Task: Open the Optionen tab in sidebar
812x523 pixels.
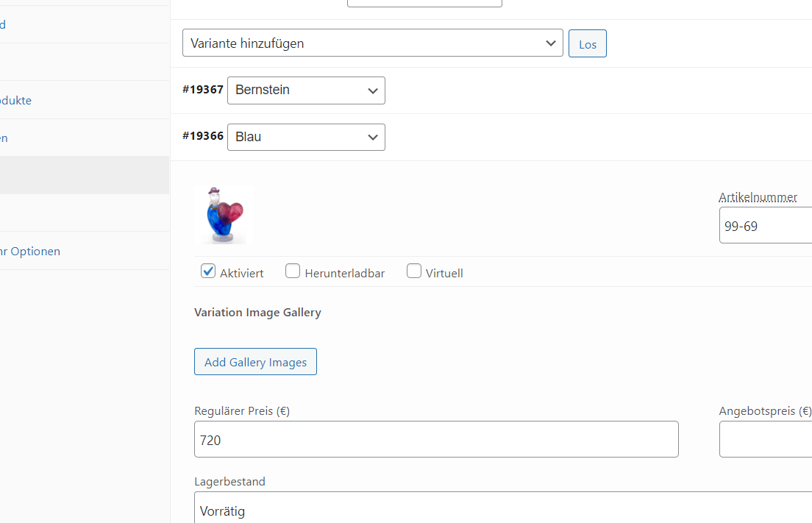Action: point(30,251)
